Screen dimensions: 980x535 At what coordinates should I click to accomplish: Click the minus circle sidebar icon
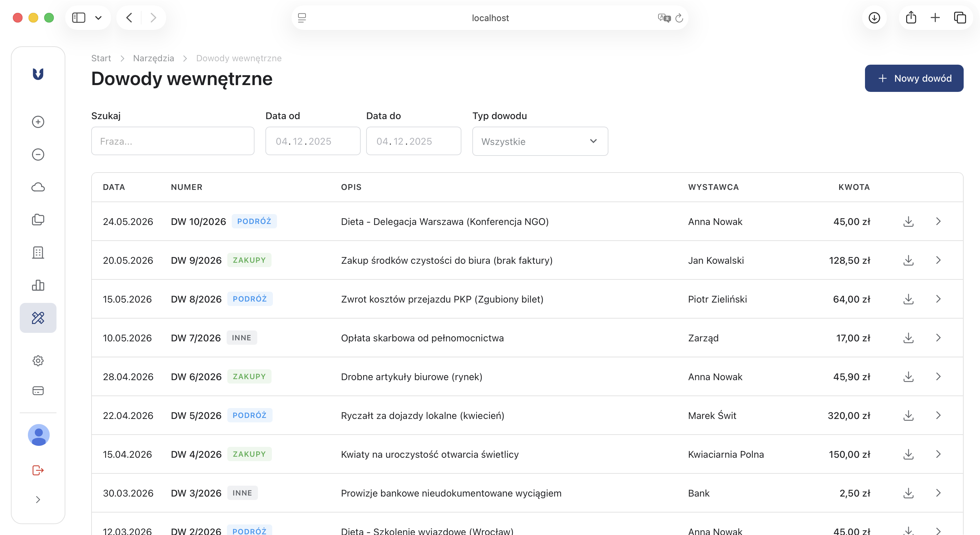[x=38, y=155]
